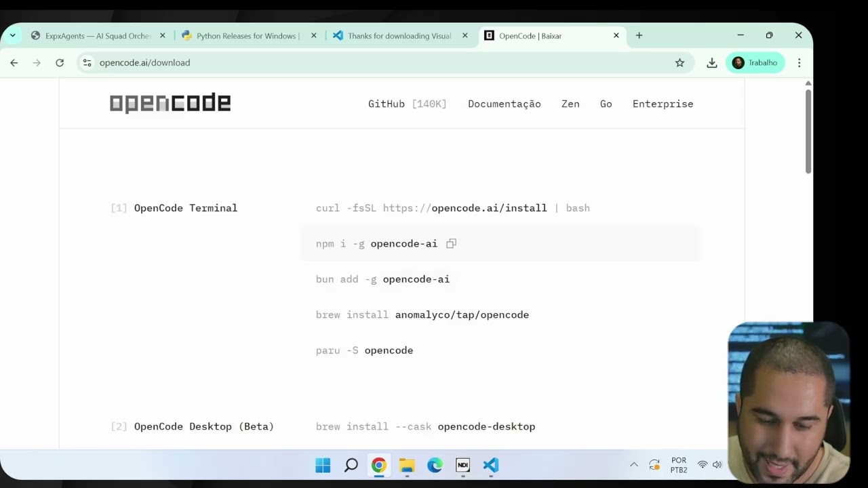The height and width of the screenshot is (488, 868).
Task: Click the browser back arrow
Action: (x=14, y=62)
